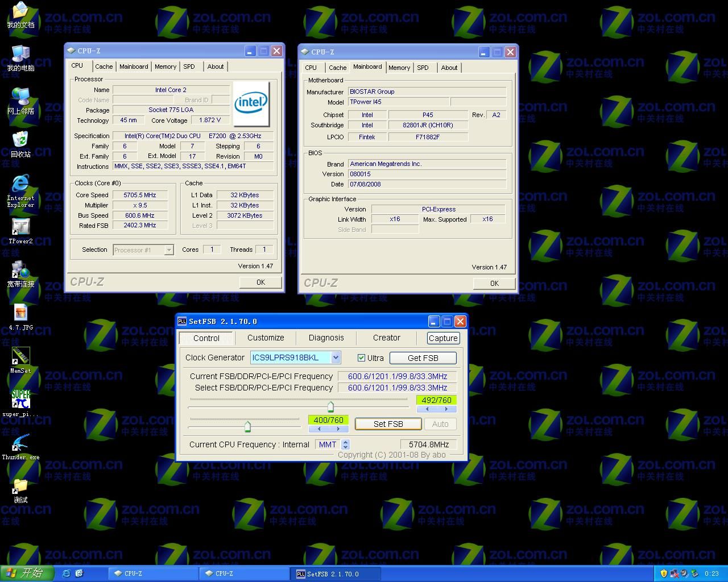The height and width of the screenshot is (582, 728).
Task: Switch to Mainboard tab in left CPU-Z
Action: [x=134, y=66]
